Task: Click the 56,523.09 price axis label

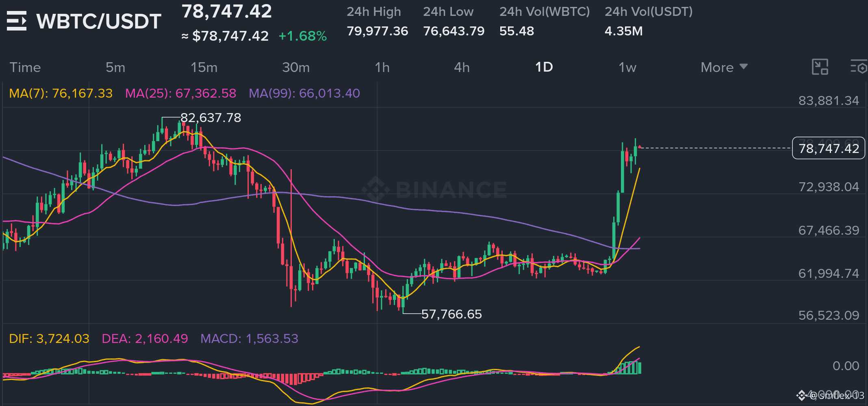Action: click(829, 315)
